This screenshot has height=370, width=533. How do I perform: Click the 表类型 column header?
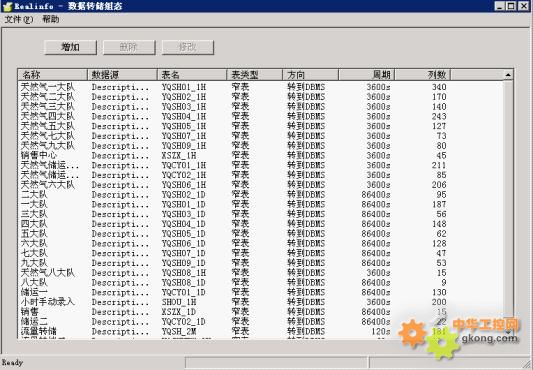click(x=255, y=74)
